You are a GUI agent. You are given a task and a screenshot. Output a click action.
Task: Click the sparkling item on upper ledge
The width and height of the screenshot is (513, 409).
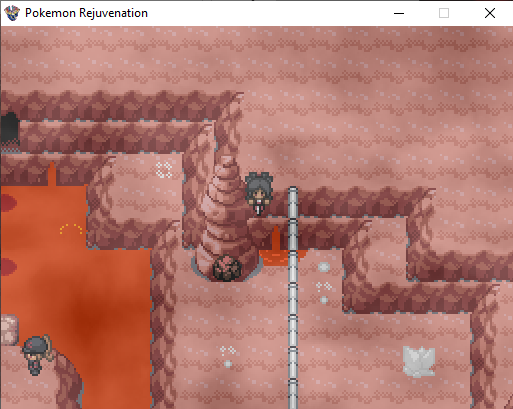pyautogui.click(x=164, y=170)
